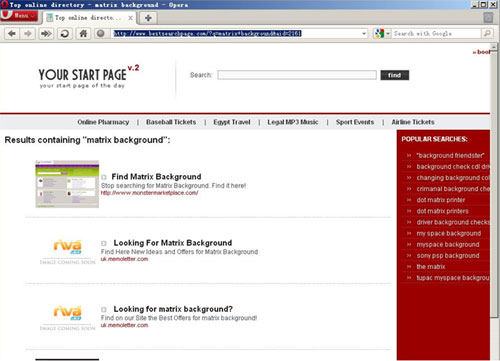Click the Search with Google field
This screenshot has width=500, height=361.
[436, 34]
